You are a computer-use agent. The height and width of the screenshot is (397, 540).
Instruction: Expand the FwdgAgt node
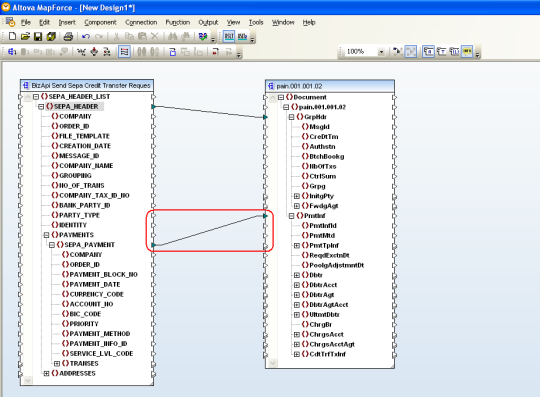click(x=297, y=206)
